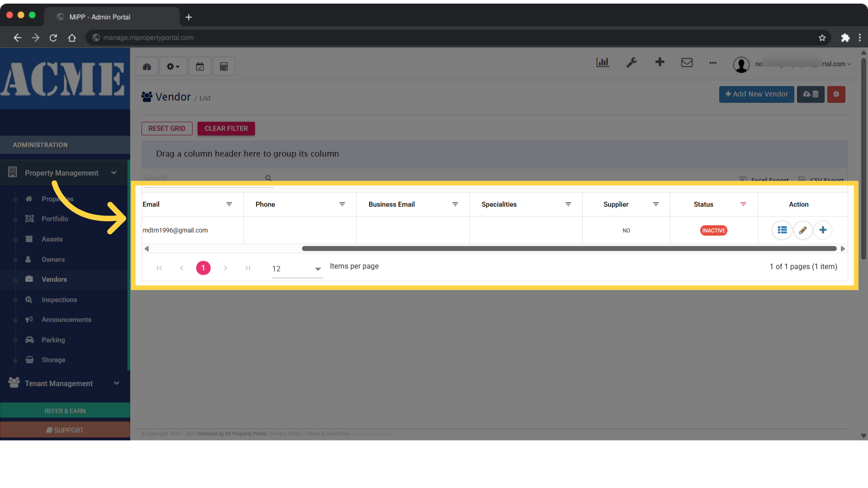This screenshot has width=868, height=488.
Task: Click the envelope messages icon
Action: pos(687,63)
